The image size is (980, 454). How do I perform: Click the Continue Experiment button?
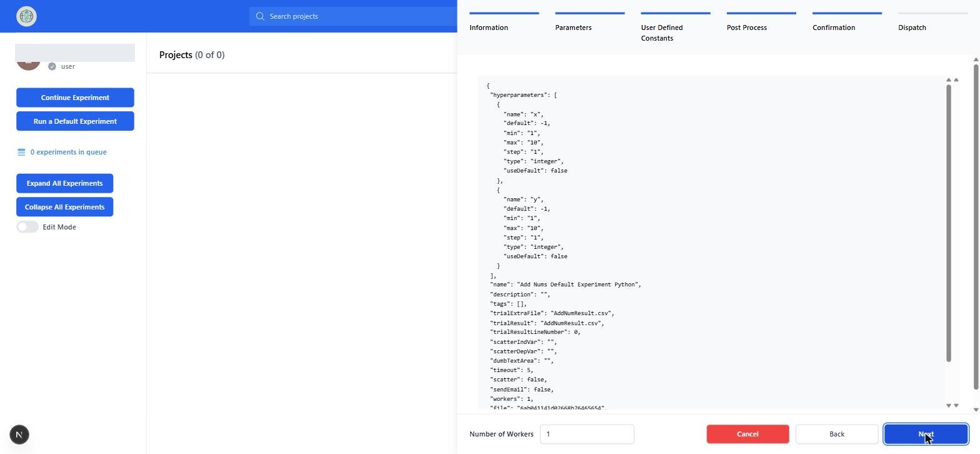(x=75, y=98)
